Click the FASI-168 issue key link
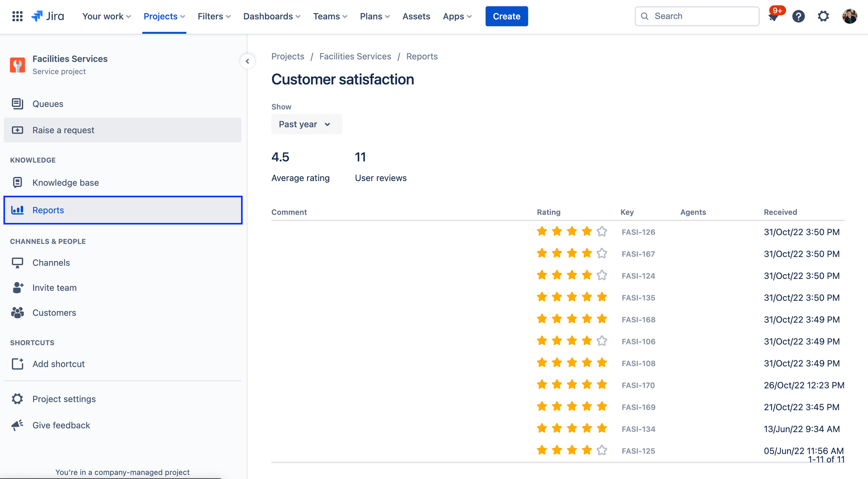Viewport: 868px width, 479px height. 638,319
